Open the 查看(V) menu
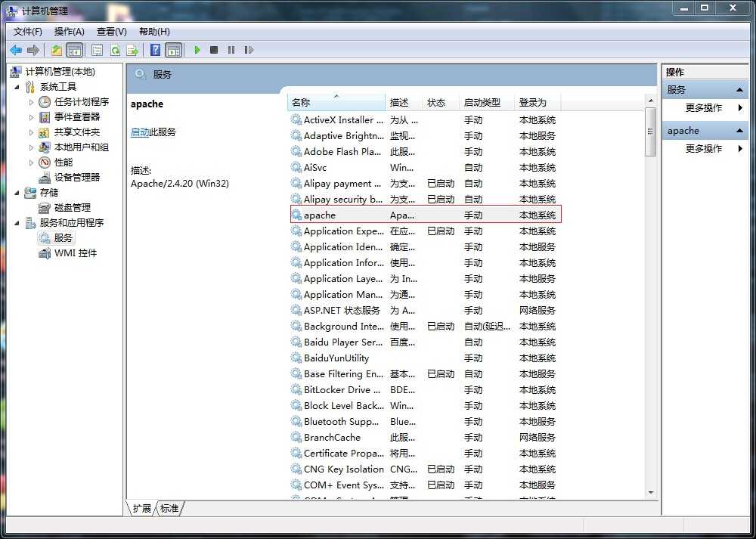The width and height of the screenshot is (756, 539). [111, 31]
